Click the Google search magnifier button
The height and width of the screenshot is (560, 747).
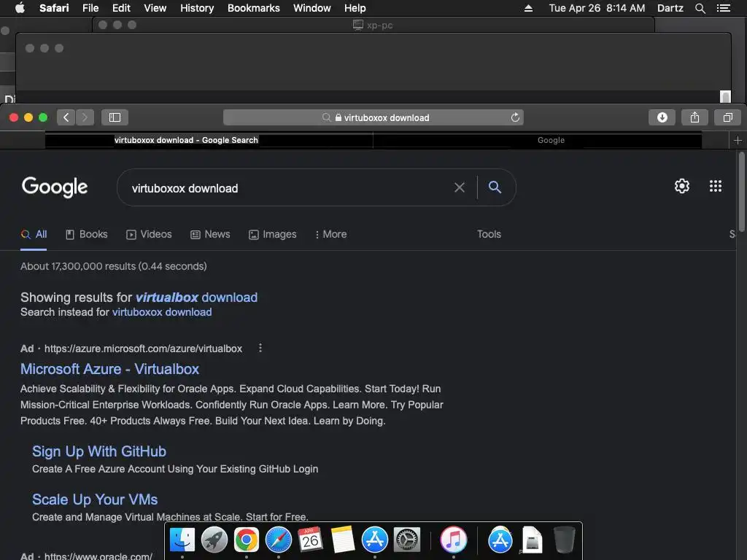tap(495, 187)
